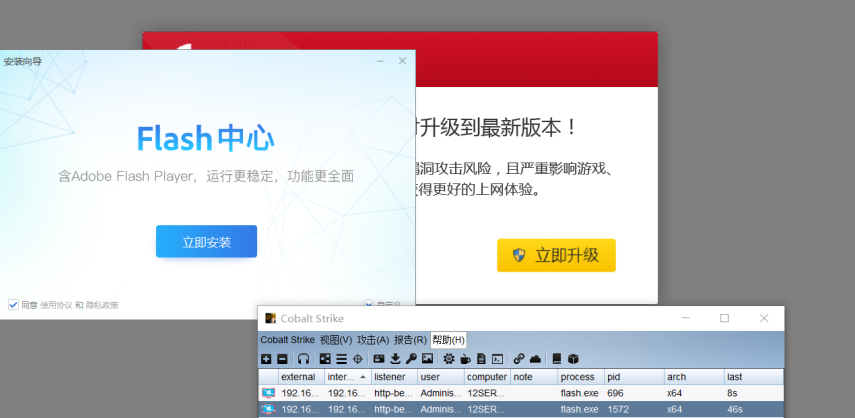
Task: Sort by the inter... column header
Action: (x=348, y=377)
